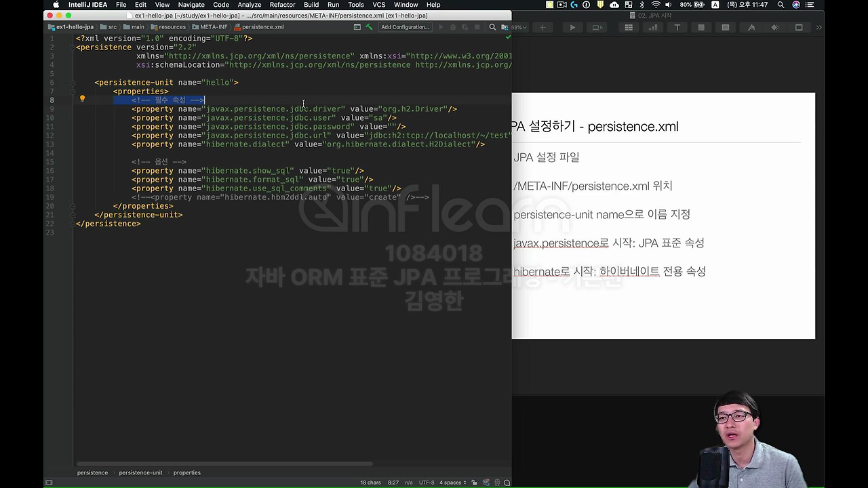Click the greyed-out Run arrow icon
This screenshot has width=868, height=488.
[441, 27]
